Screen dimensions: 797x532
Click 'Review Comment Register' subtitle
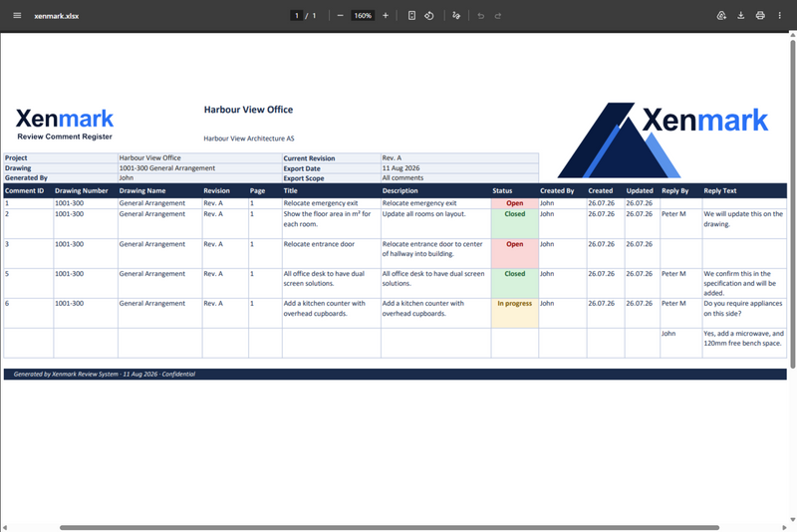[x=65, y=136]
